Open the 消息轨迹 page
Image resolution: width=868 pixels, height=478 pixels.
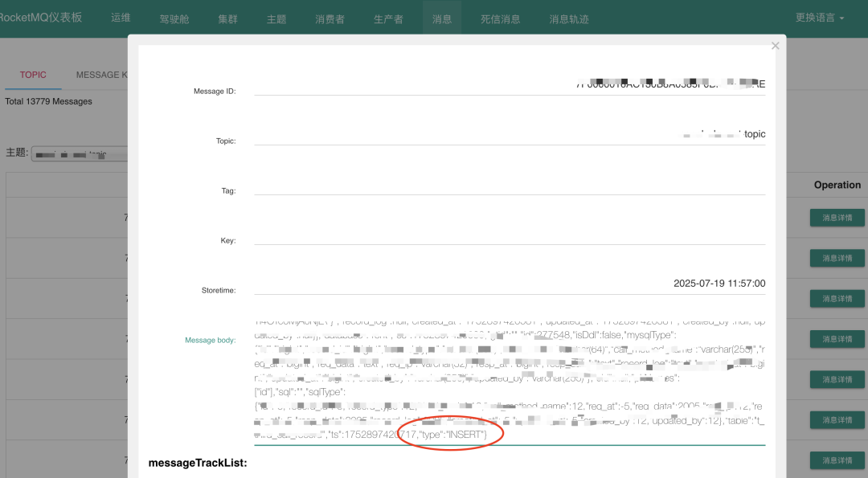[569, 18]
